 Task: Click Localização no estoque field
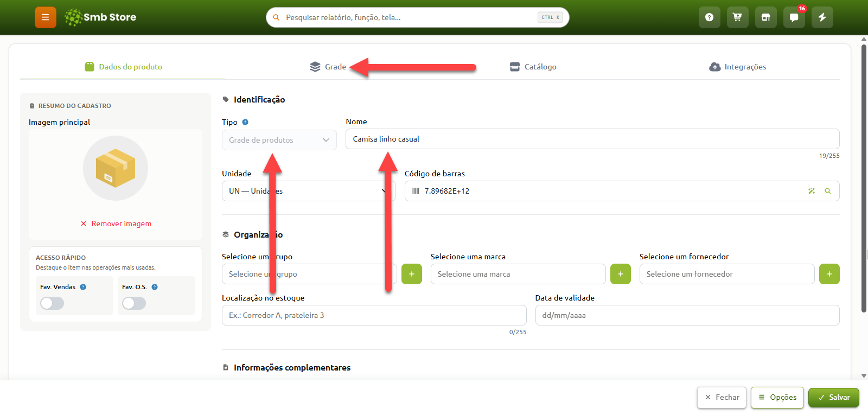coord(374,315)
